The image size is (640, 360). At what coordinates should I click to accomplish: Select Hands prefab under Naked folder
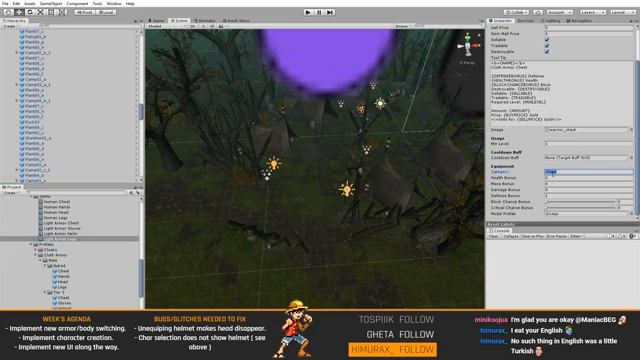coord(61,276)
